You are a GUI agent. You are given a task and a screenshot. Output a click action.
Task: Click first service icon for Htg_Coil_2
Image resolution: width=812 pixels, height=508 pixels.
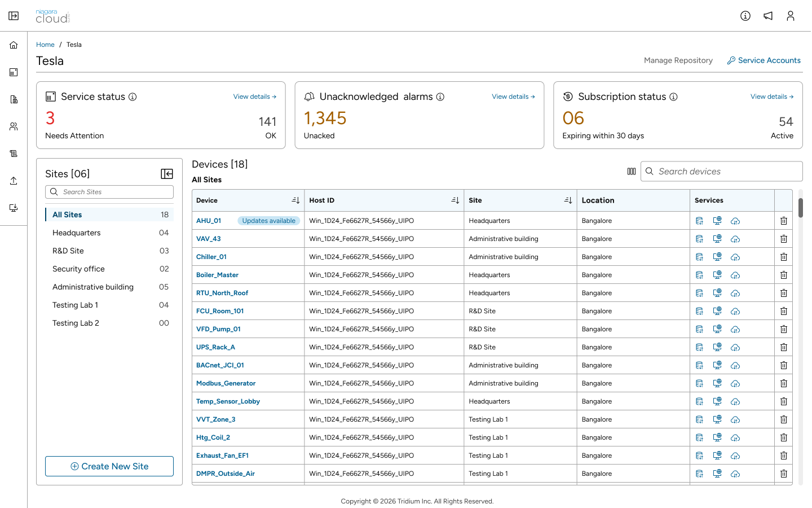pos(699,437)
